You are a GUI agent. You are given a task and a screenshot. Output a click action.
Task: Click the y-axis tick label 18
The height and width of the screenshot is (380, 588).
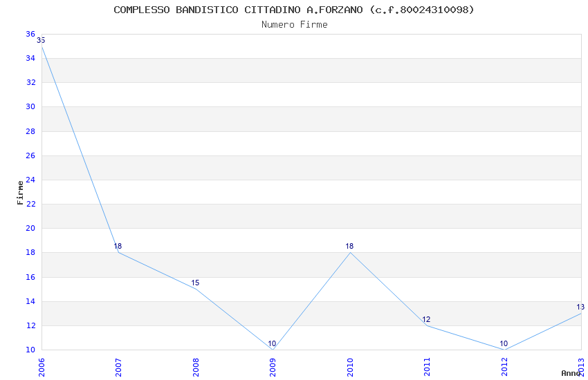(30, 253)
